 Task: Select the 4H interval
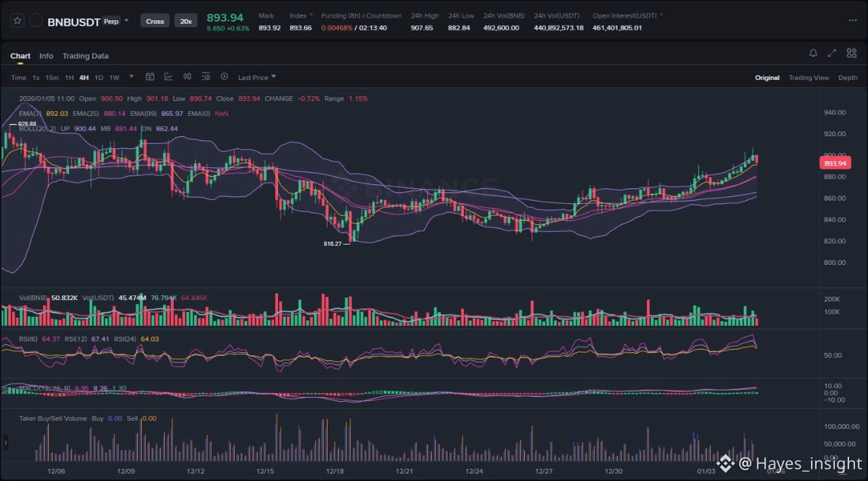pyautogui.click(x=84, y=78)
